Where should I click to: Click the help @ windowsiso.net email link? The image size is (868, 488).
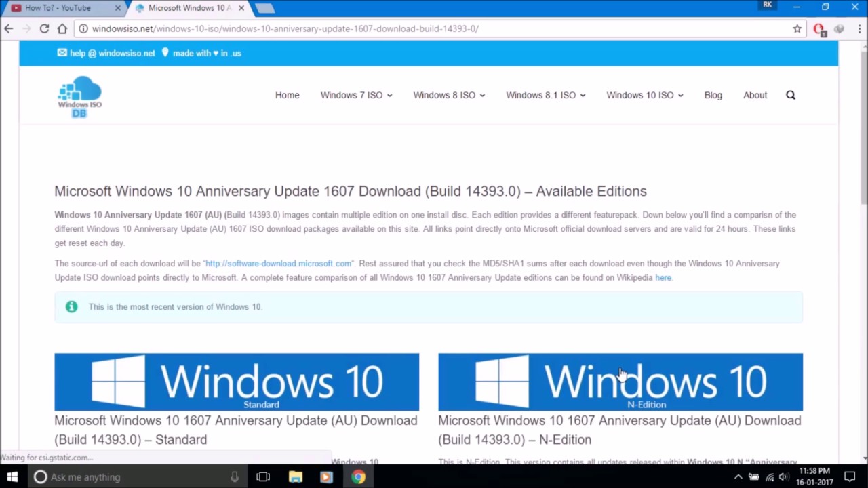(x=106, y=53)
